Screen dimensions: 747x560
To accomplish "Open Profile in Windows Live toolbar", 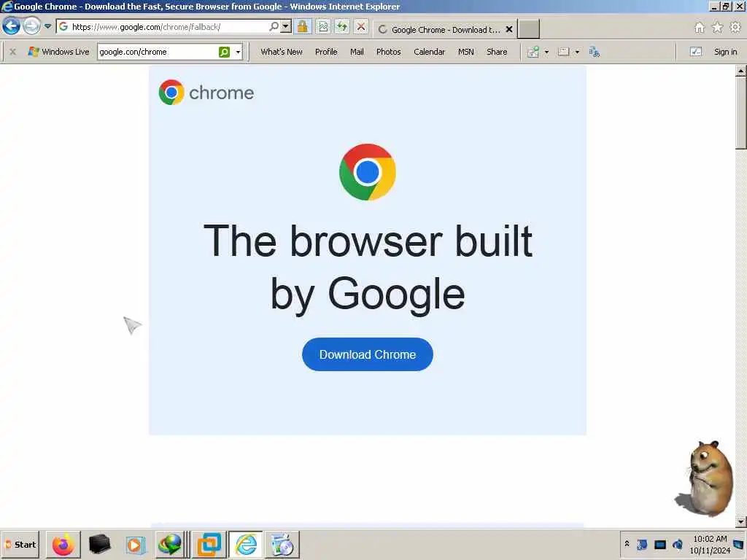I will pyautogui.click(x=326, y=52).
